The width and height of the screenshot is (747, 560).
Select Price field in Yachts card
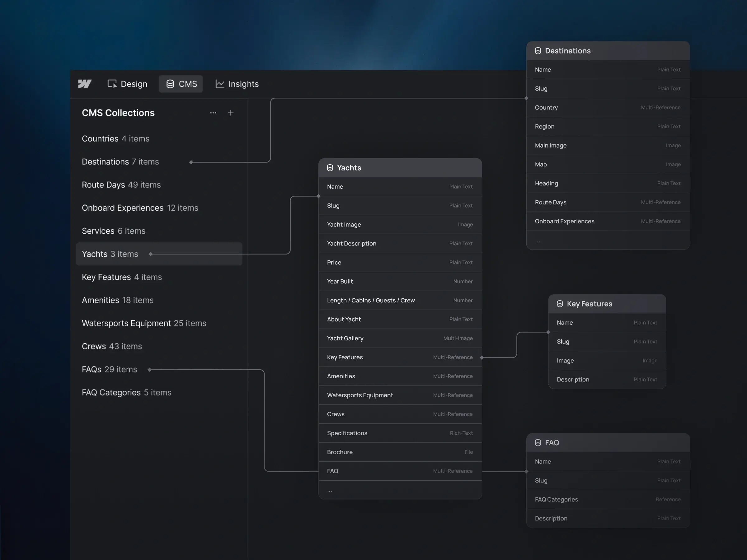[x=400, y=263]
